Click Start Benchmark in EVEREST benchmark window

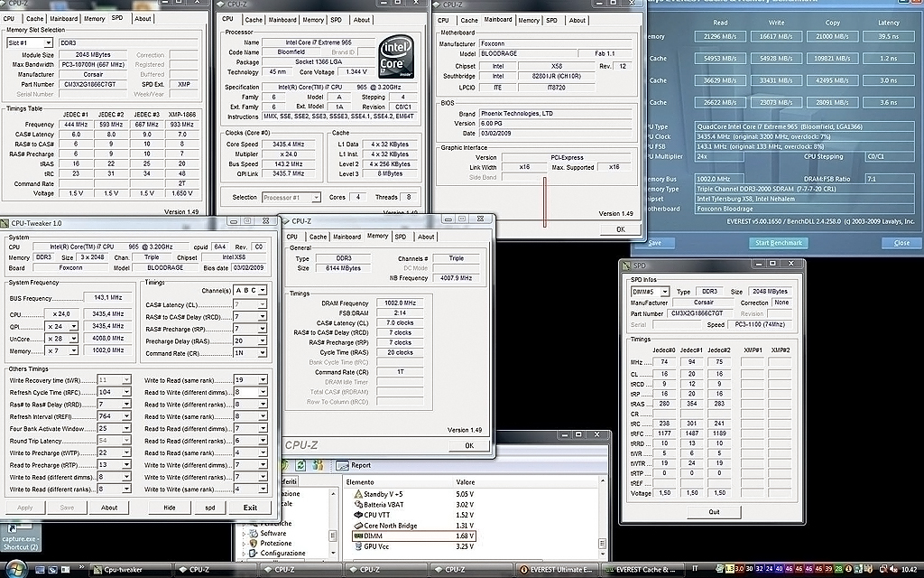[779, 243]
